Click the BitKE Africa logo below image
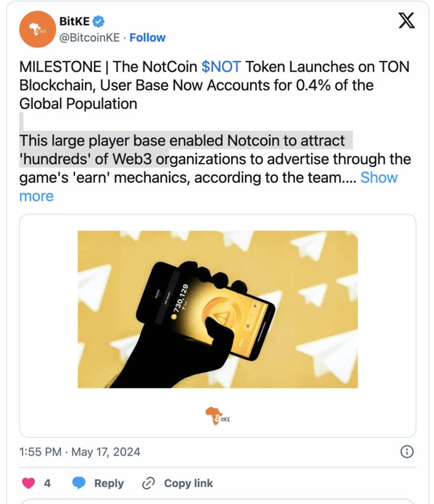The image size is (434, 504). (218, 416)
